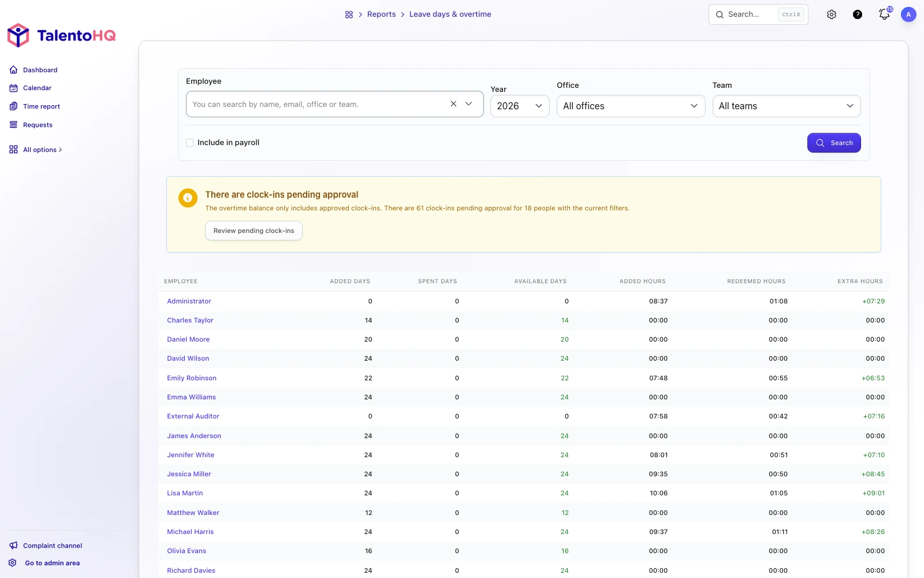Open Olivia Evans employee link

pyautogui.click(x=187, y=551)
